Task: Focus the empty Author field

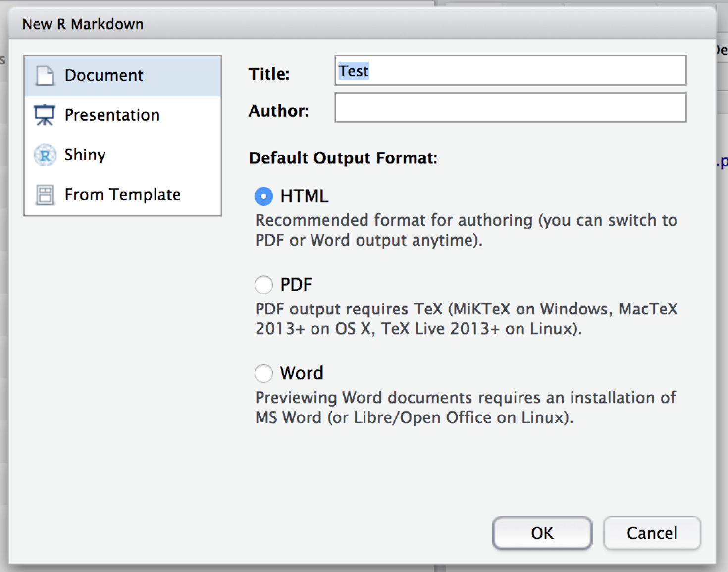Action: click(x=510, y=107)
